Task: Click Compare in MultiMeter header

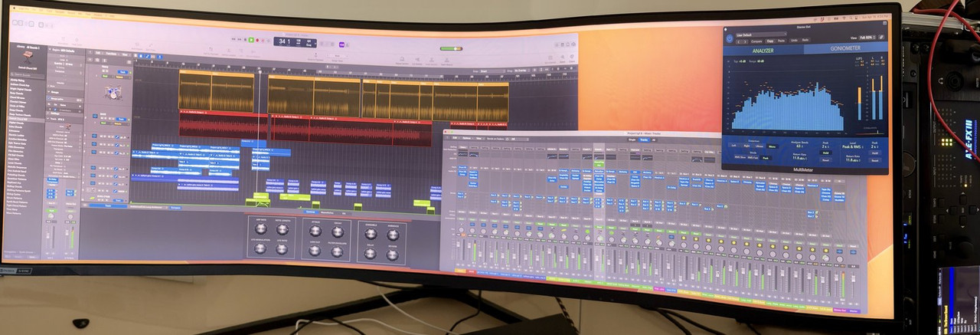Action: (x=756, y=41)
